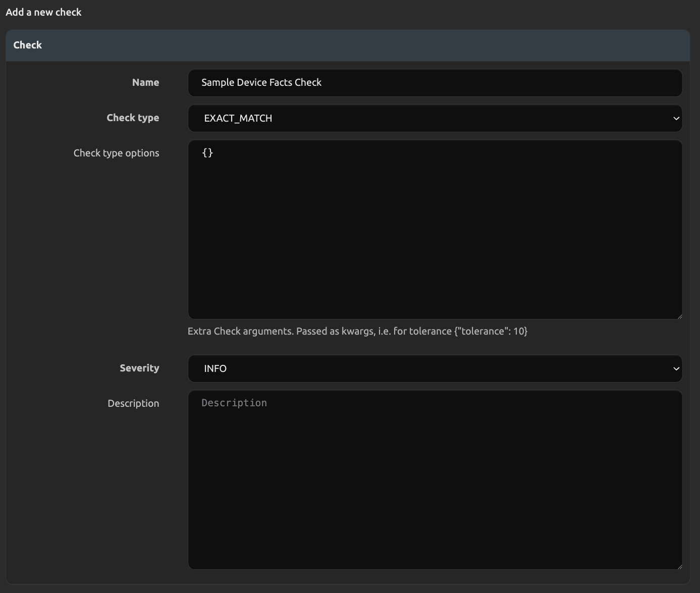Open the Severity INFO dropdown
Image resolution: width=700 pixels, height=593 pixels.
(x=434, y=368)
